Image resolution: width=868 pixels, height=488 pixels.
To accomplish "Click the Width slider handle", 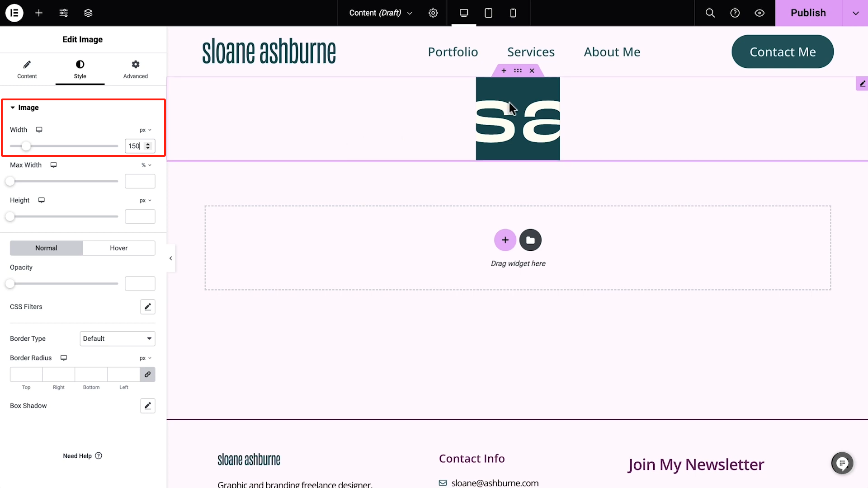I will click(x=26, y=146).
